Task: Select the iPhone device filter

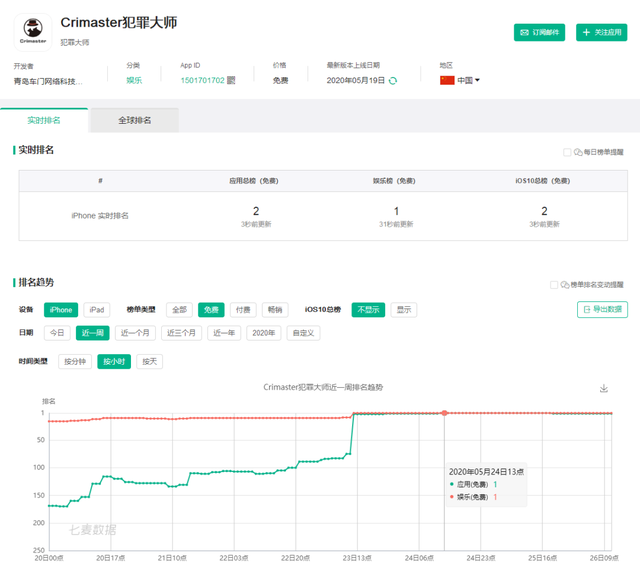Action: (61, 309)
